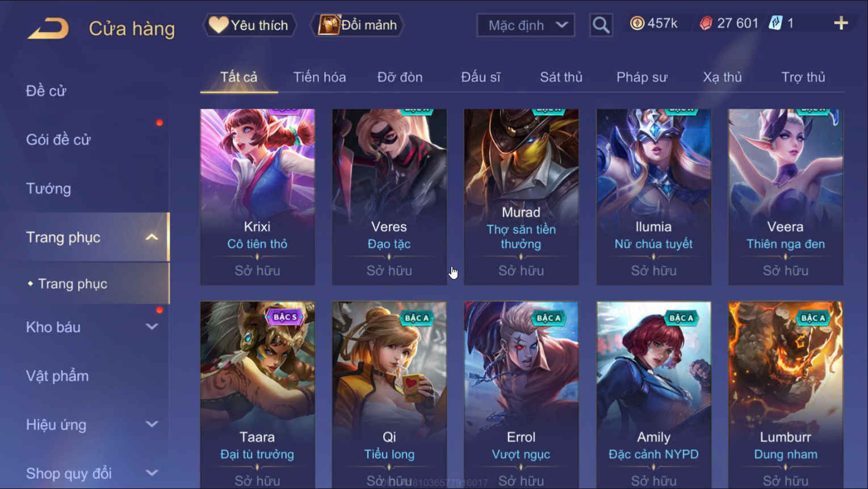Tap the red gem currency icon

706,23
